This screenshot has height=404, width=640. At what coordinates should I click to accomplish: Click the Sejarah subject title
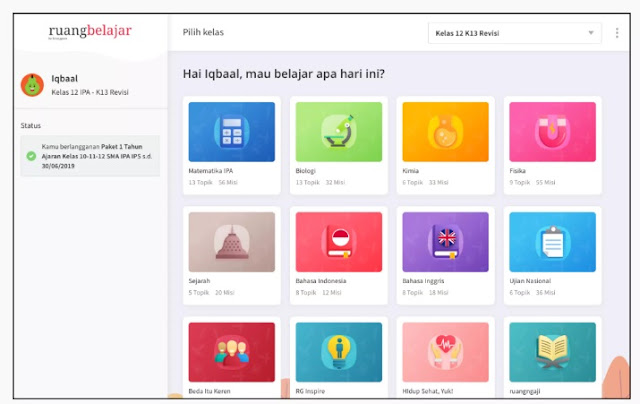click(199, 281)
